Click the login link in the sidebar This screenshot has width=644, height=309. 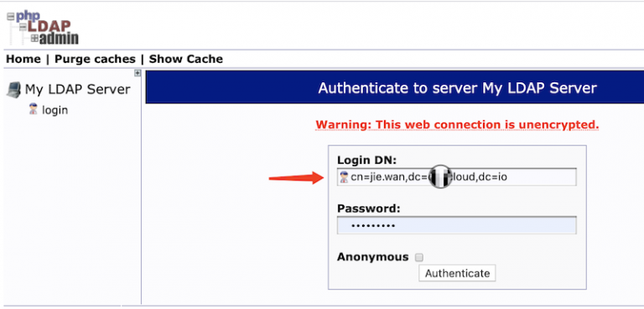tap(55, 110)
